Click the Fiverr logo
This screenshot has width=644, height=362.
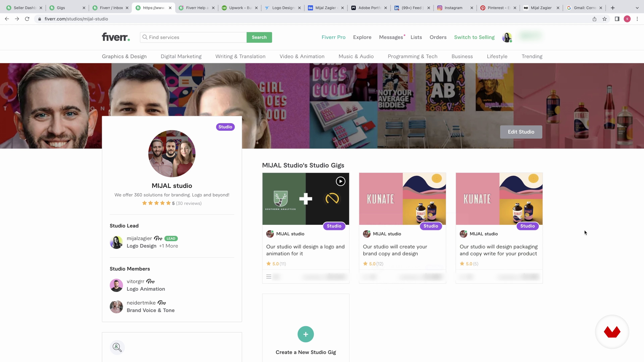(x=116, y=37)
